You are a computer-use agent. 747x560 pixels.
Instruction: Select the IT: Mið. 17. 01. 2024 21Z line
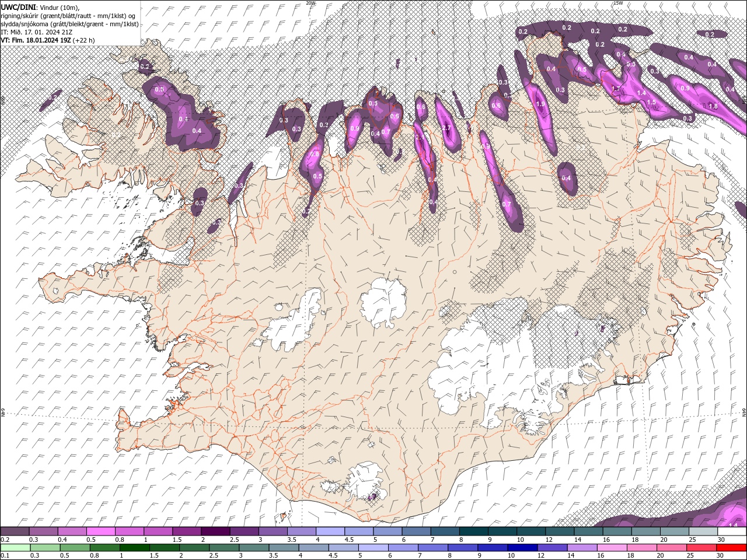tap(37, 32)
